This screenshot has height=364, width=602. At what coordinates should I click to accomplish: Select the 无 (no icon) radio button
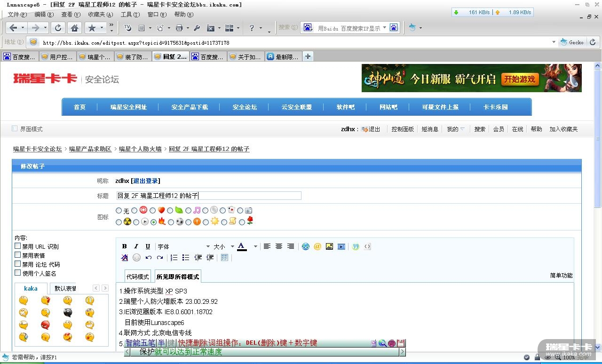click(119, 211)
